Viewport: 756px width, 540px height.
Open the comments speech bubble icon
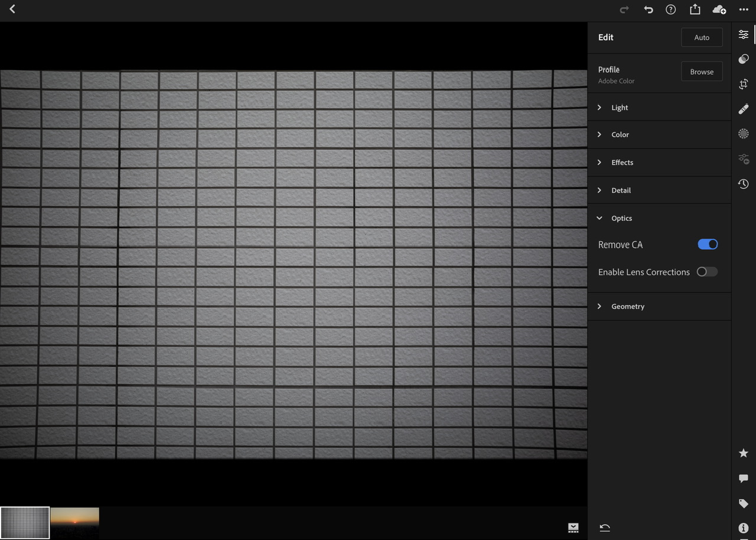click(x=744, y=479)
